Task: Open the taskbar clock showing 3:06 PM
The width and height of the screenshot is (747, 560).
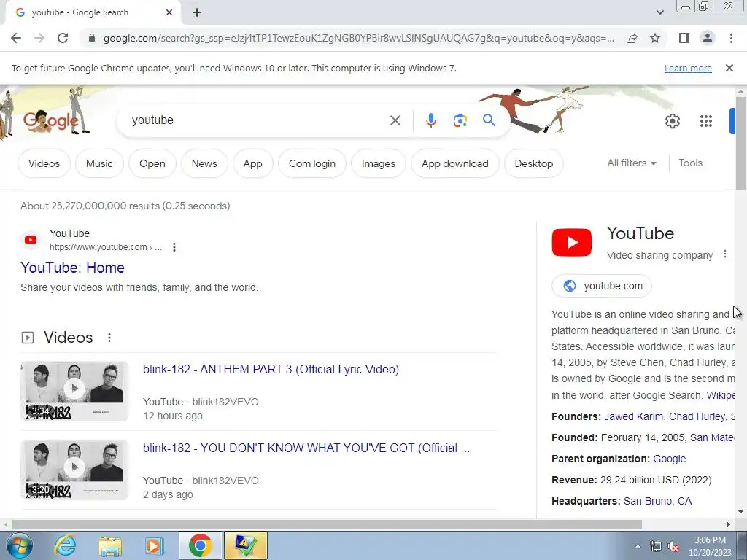Action: [x=710, y=546]
